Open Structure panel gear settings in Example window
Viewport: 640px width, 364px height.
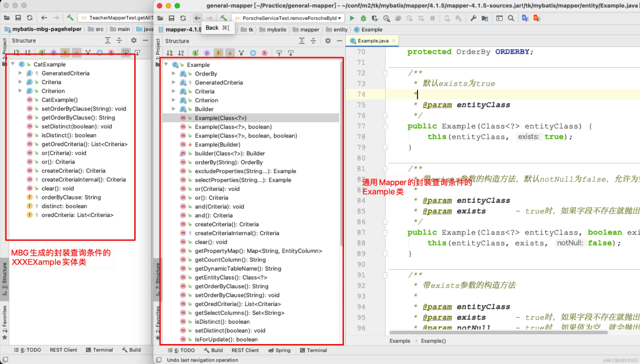coord(328,41)
